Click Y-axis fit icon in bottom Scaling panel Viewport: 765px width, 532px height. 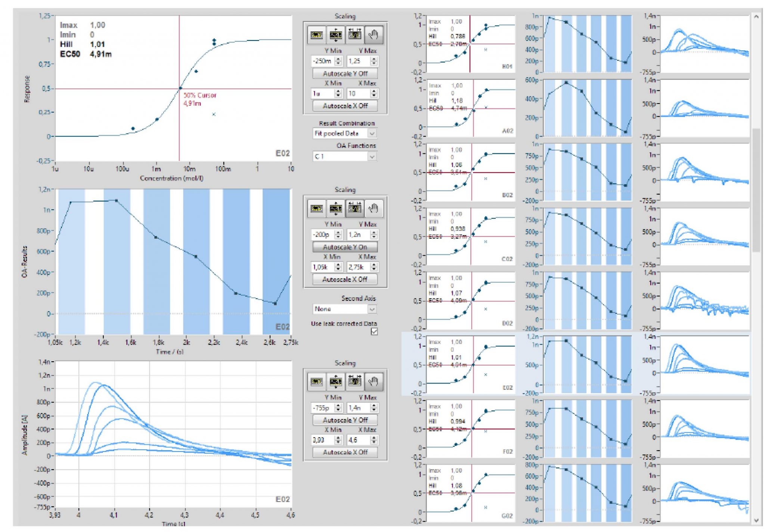335,381
